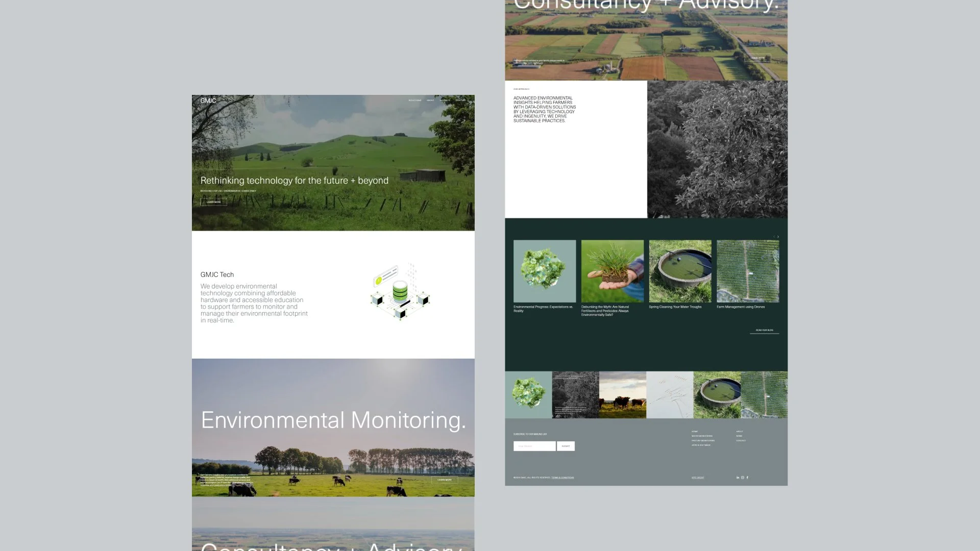This screenshot has height=551, width=980.
Task: Click the cattle photo in gallery strip
Action: (x=622, y=395)
